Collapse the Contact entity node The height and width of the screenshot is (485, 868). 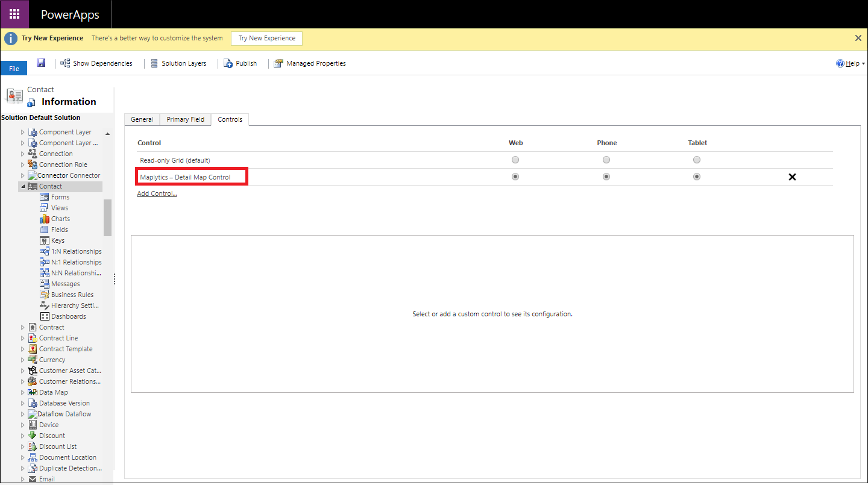click(x=23, y=186)
